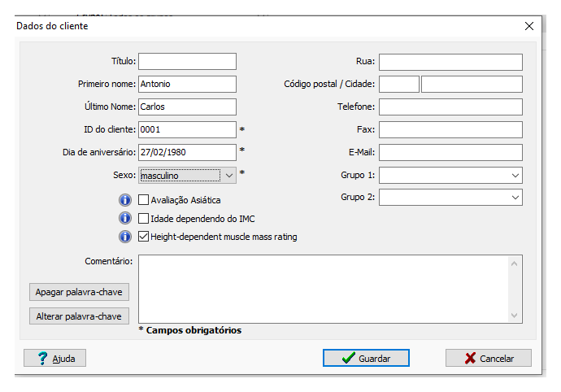Focus the Rua input field

(450, 62)
